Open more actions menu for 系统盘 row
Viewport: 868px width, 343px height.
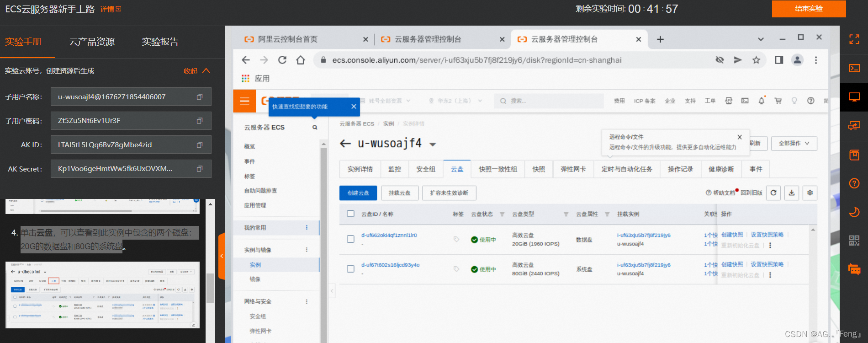770,275
